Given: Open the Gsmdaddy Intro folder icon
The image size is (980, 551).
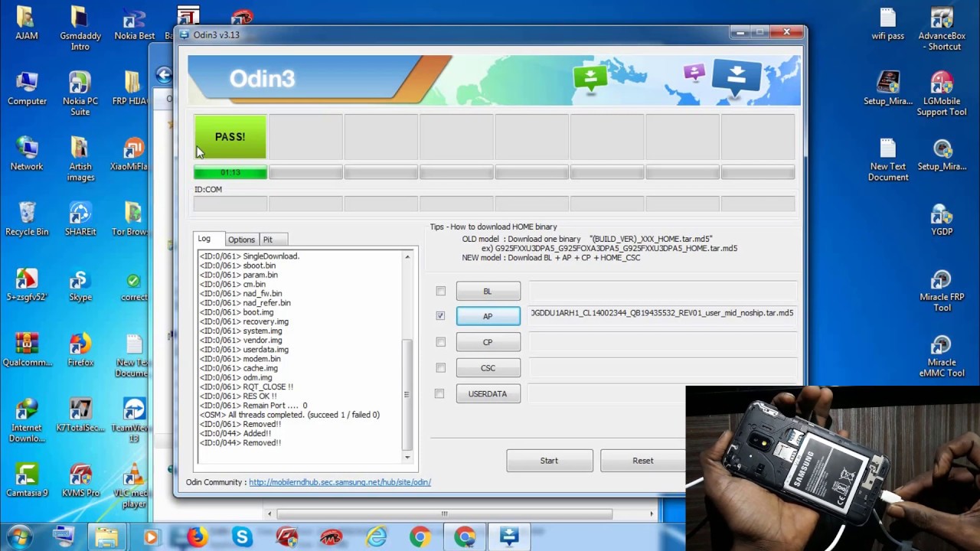Looking at the screenshot, I should (80, 28).
